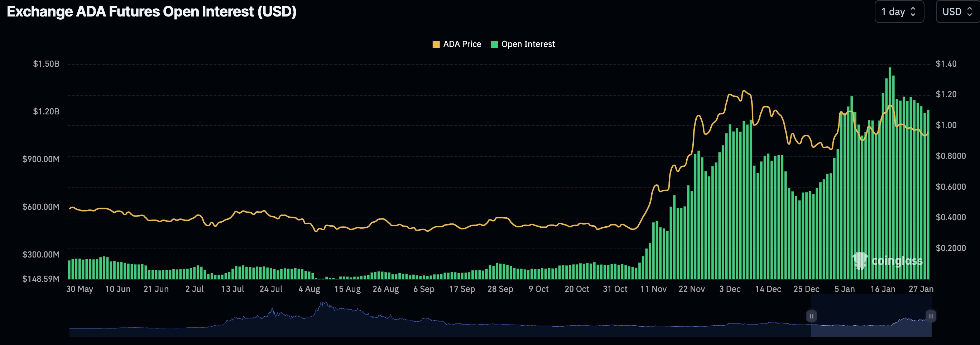This screenshot has width=980, height=345.
Task: Click the $1.50B left axis label
Action: 47,64
